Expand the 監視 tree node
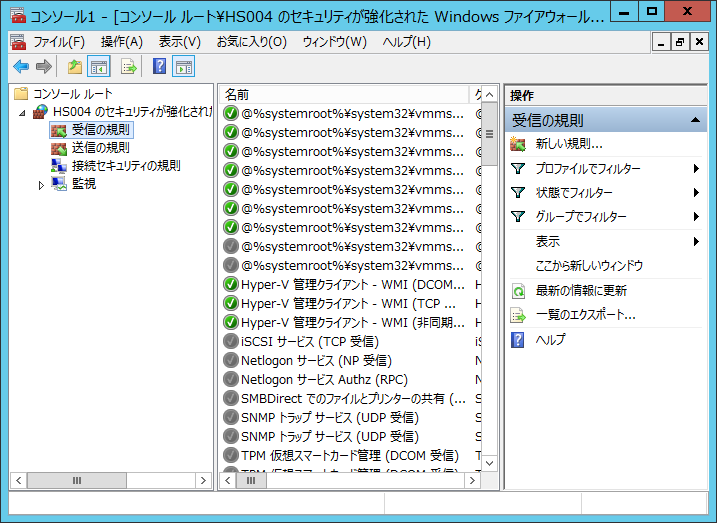The width and height of the screenshot is (717, 523). click(x=41, y=185)
